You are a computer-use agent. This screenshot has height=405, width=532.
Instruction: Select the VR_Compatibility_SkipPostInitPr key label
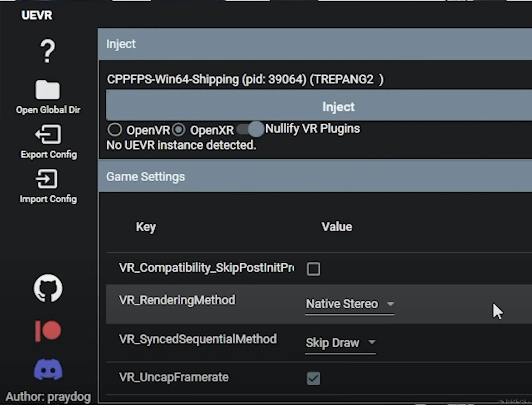tap(207, 268)
